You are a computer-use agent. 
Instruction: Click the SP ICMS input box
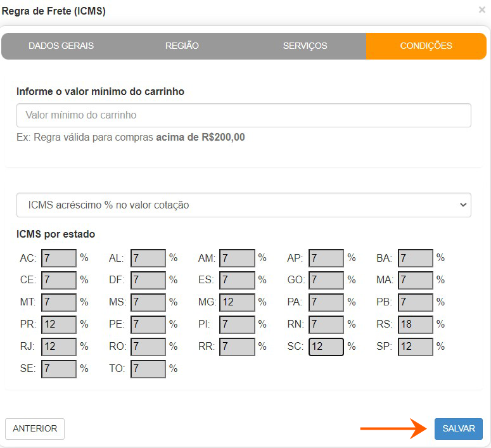pyautogui.click(x=415, y=347)
